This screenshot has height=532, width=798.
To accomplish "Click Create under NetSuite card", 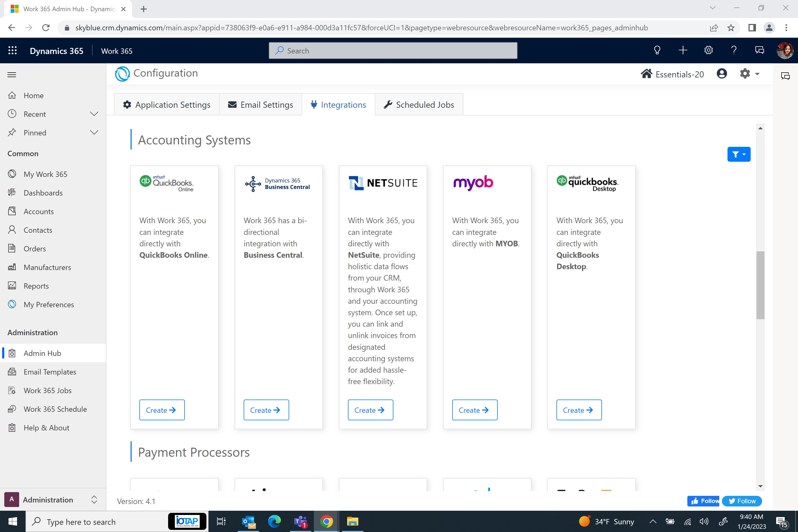I will click(370, 410).
